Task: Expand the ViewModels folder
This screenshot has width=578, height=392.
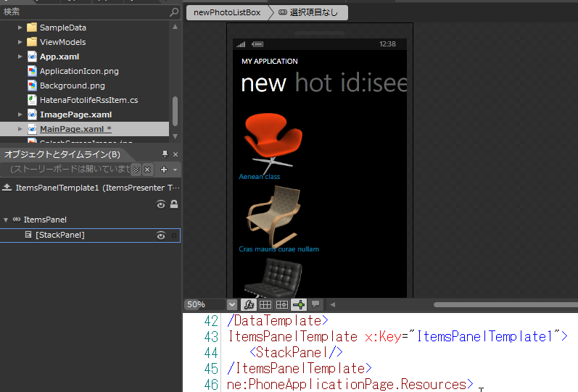Action: [20, 42]
